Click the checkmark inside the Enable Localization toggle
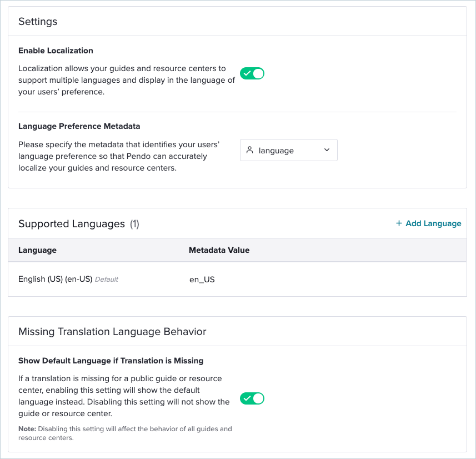This screenshot has width=476, height=459. point(247,73)
